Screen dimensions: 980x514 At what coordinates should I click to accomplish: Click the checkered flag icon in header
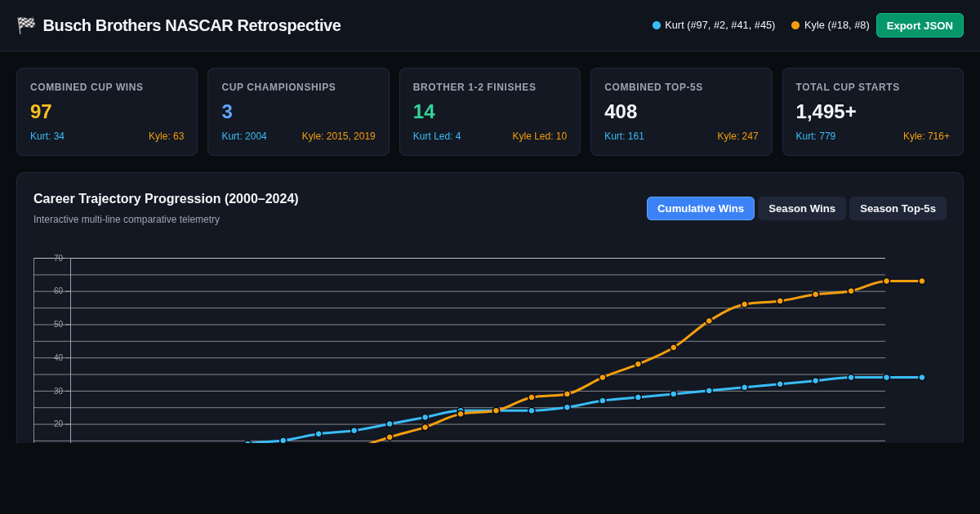[x=26, y=25]
